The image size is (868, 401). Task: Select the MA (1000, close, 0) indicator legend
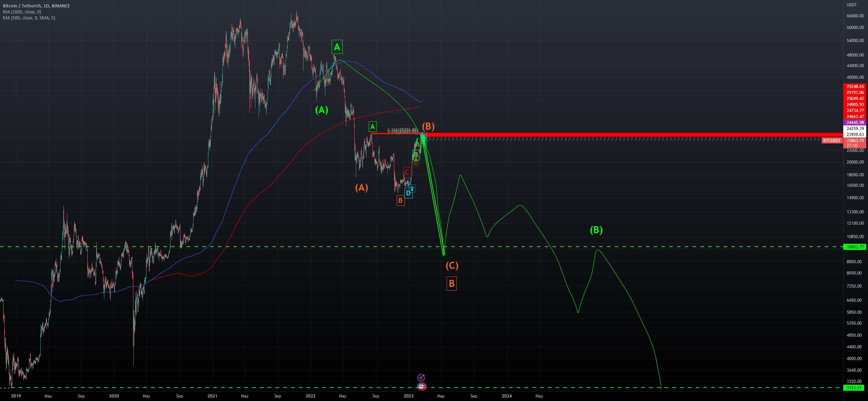coord(22,12)
